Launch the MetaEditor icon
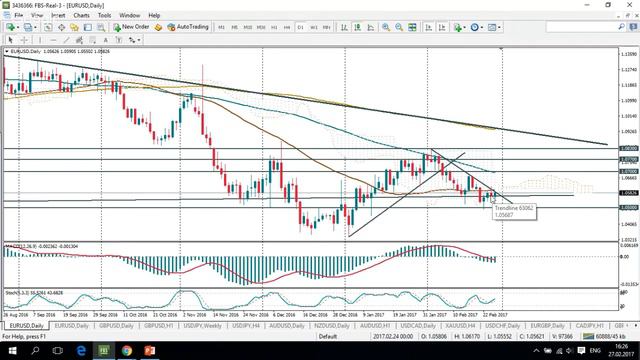 pyautogui.click(x=158, y=27)
